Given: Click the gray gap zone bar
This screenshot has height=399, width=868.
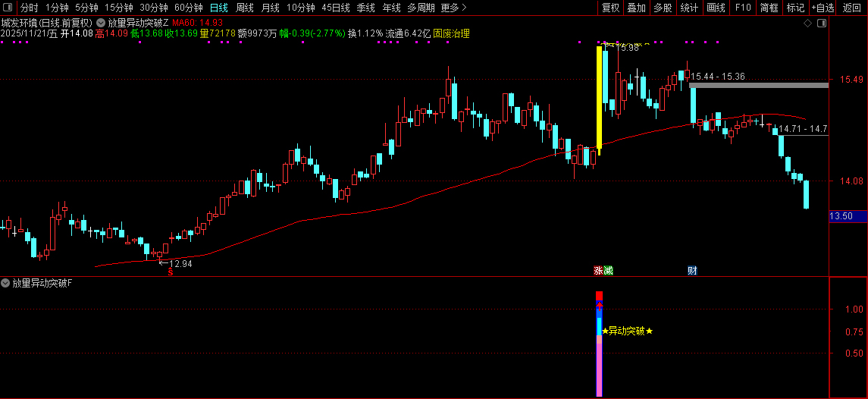Looking at the screenshot, I should click(758, 86).
